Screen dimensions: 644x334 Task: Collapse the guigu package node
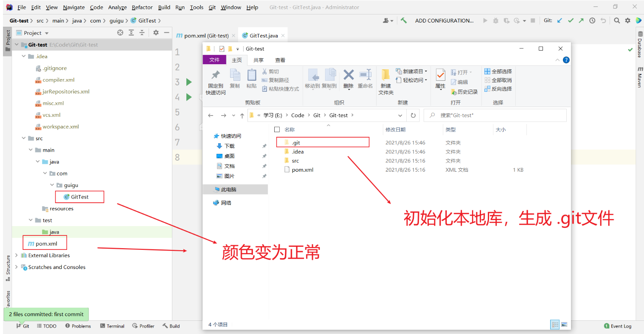[52, 185]
